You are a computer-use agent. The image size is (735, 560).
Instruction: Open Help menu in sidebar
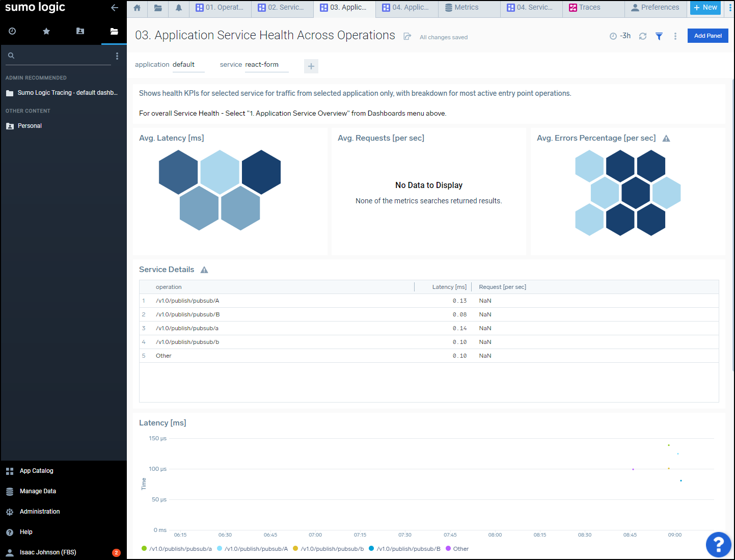26,532
